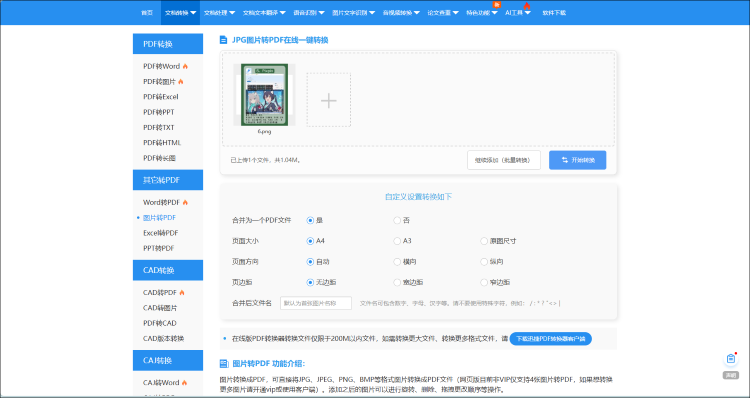The height and width of the screenshot is (398, 750).
Task: Click the floating clipboard icon at right edge
Action: point(730,359)
